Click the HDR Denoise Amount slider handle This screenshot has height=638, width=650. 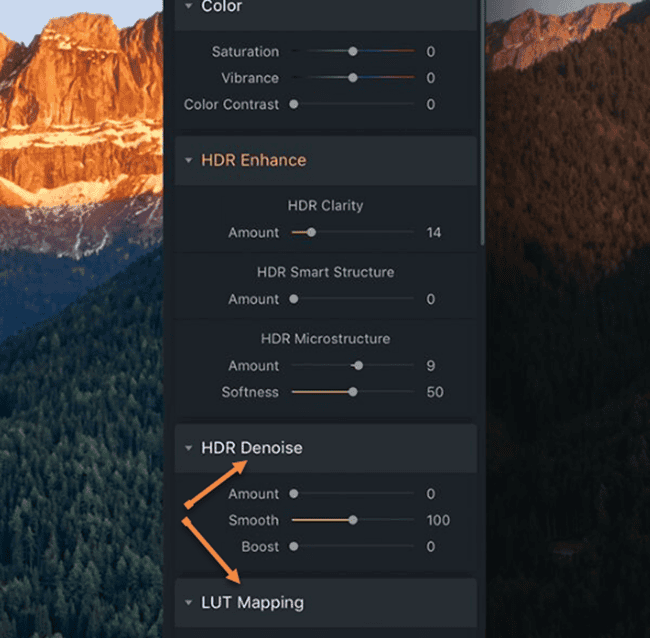(x=293, y=494)
